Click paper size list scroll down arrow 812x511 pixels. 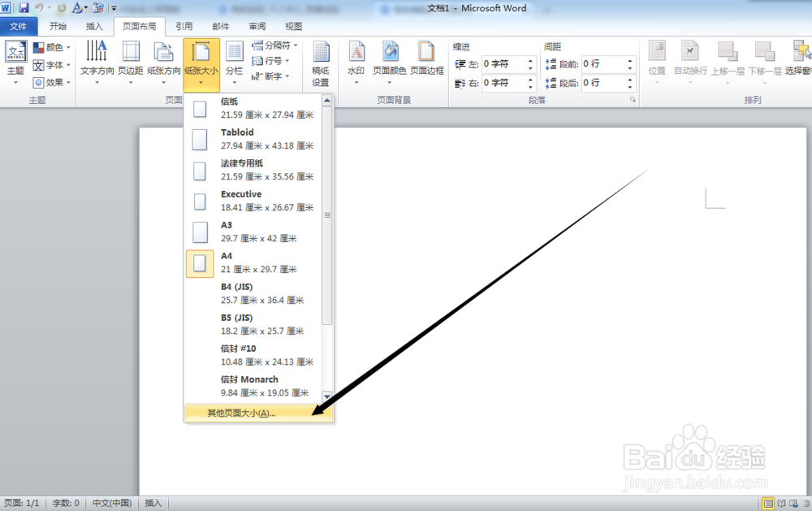[x=326, y=396]
